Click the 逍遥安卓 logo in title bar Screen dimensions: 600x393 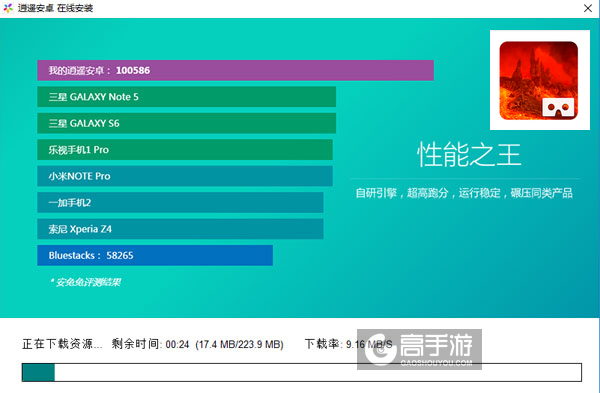coord(8,8)
